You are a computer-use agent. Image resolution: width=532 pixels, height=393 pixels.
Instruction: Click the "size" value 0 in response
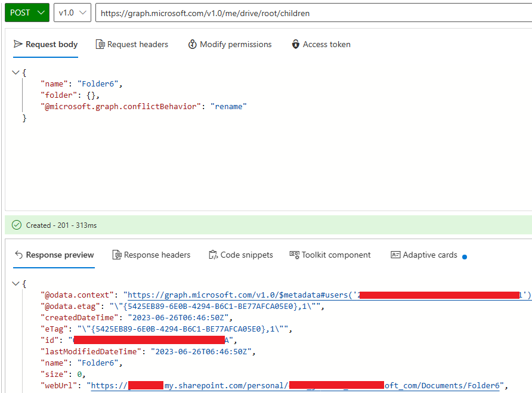[x=79, y=375]
